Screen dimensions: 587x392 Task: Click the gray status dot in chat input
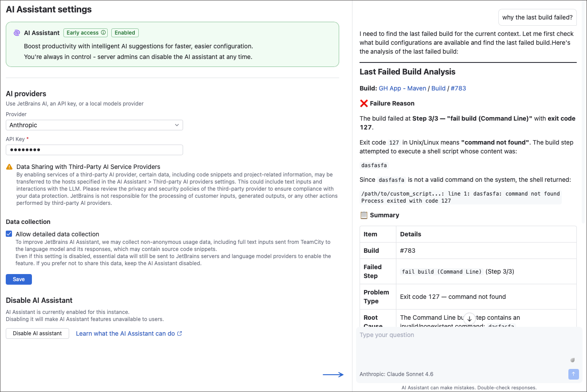(572, 360)
